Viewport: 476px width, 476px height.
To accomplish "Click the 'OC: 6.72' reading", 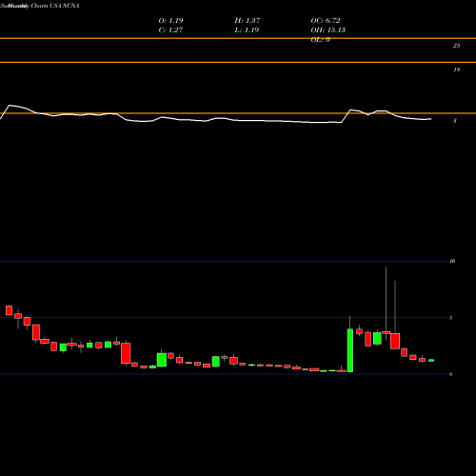I will coord(326,20).
